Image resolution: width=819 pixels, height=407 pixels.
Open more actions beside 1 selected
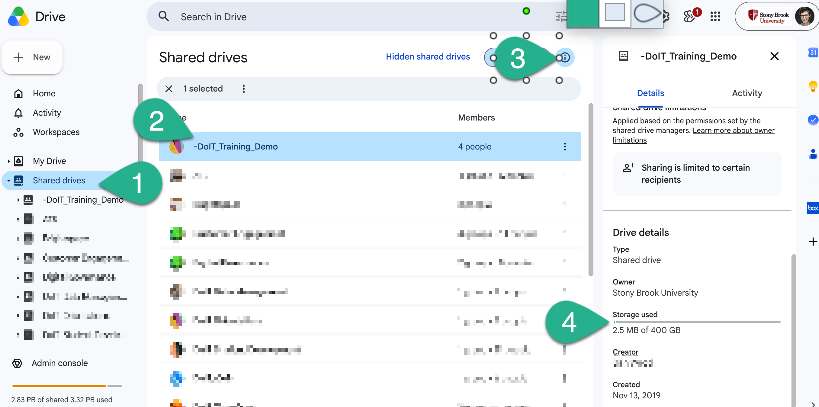(243, 89)
